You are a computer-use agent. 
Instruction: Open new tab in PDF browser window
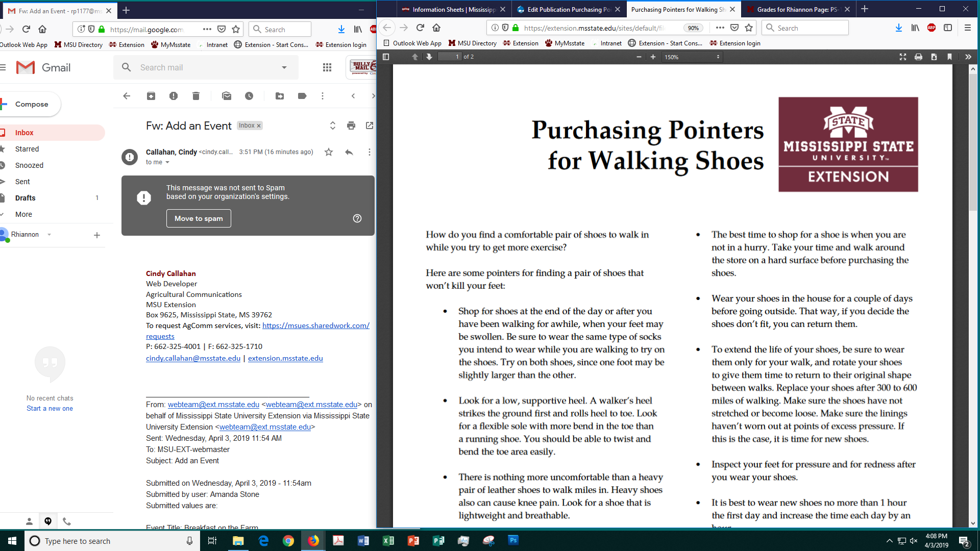coord(865,9)
